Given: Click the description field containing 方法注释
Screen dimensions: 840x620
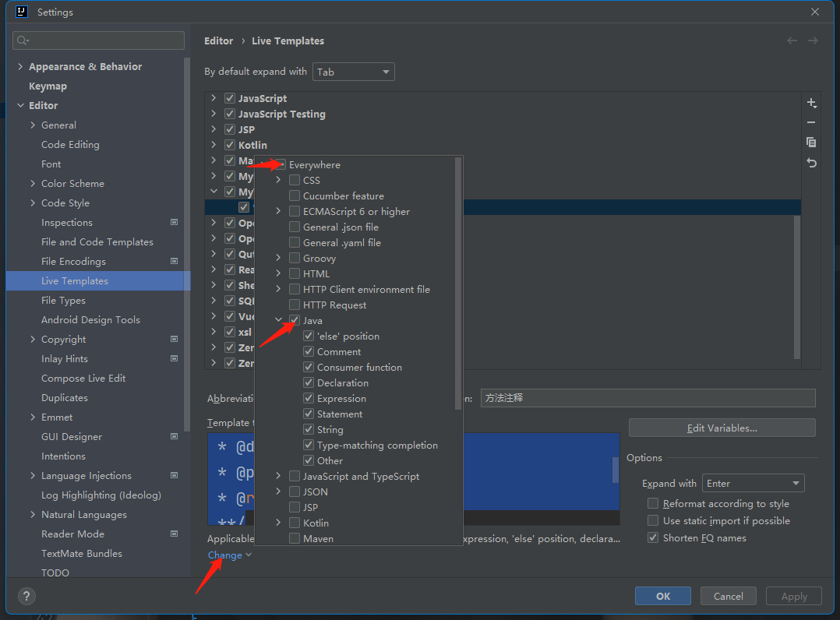Looking at the screenshot, I should [648, 398].
